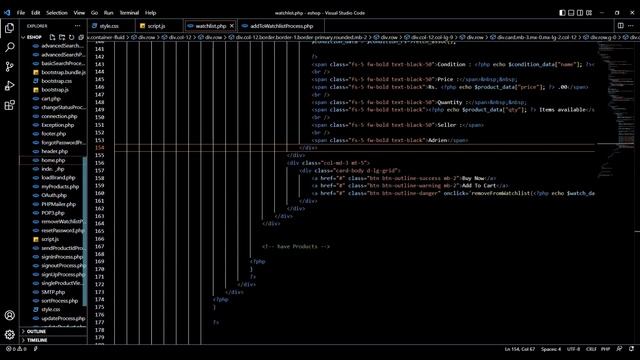Image resolution: width=640 pixels, height=360 pixels.
Task: Open header.php in the Explorer
Action: tap(54, 151)
